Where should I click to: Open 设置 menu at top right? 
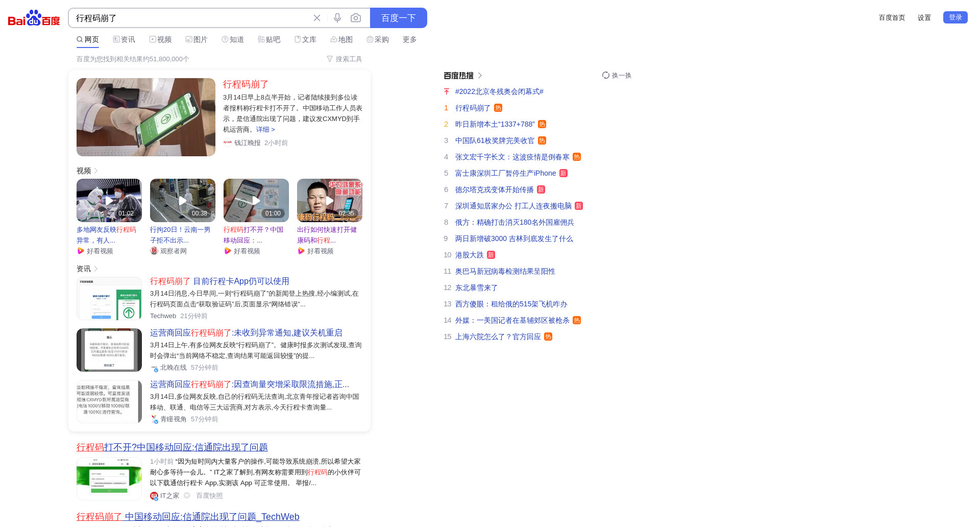point(924,17)
